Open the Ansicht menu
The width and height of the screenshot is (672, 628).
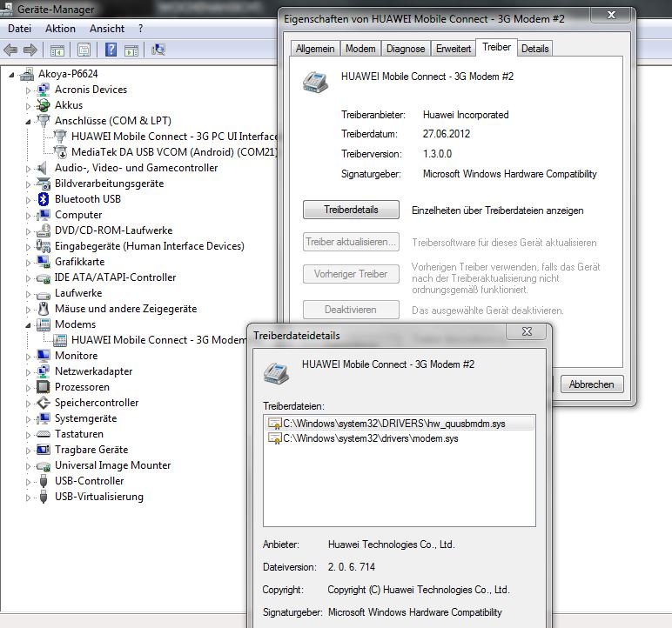tap(107, 29)
